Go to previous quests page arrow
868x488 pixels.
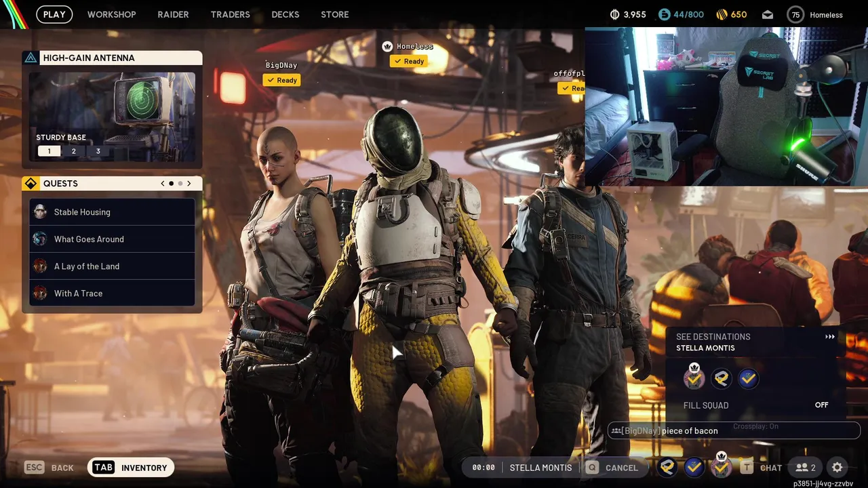click(x=162, y=184)
